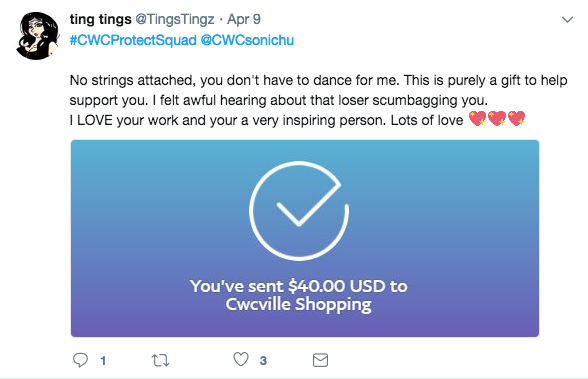588x379 pixels.
Task: Click the first sparkling heart emoji
Action: [x=478, y=119]
